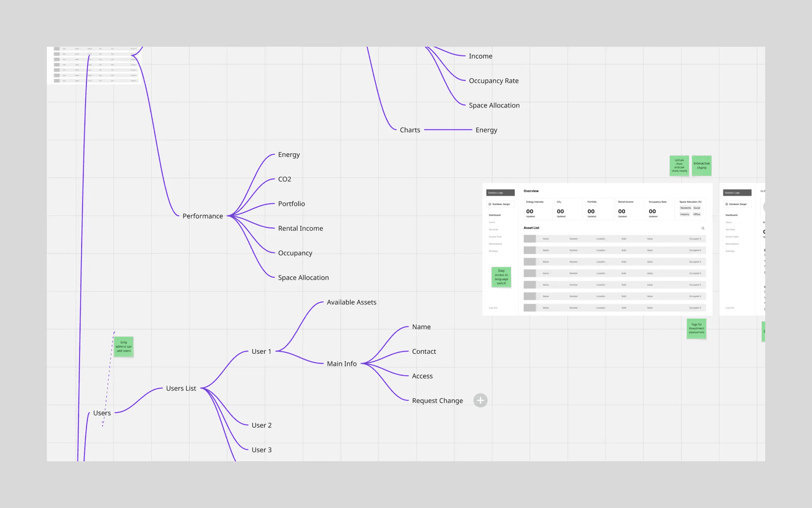
Task: Select the 'Add pie chart' sticky note
Action: [679, 166]
